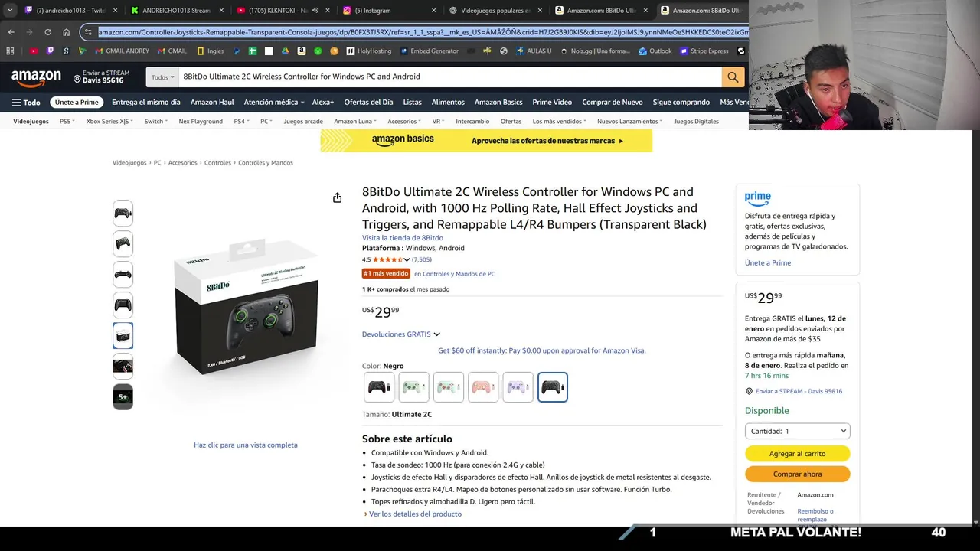The image size is (980, 551).
Task: Click Haz clic para una vista completa
Action: point(246,445)
